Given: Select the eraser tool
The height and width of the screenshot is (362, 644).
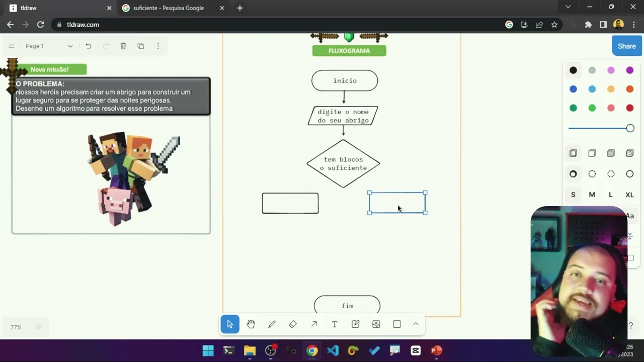Looking at the screenshot, I should (x=293, y=324).
